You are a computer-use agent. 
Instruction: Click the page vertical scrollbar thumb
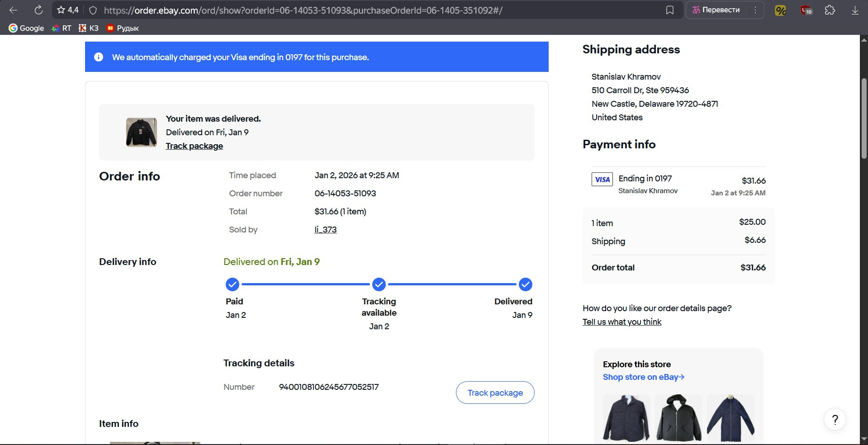coord(864,118)
